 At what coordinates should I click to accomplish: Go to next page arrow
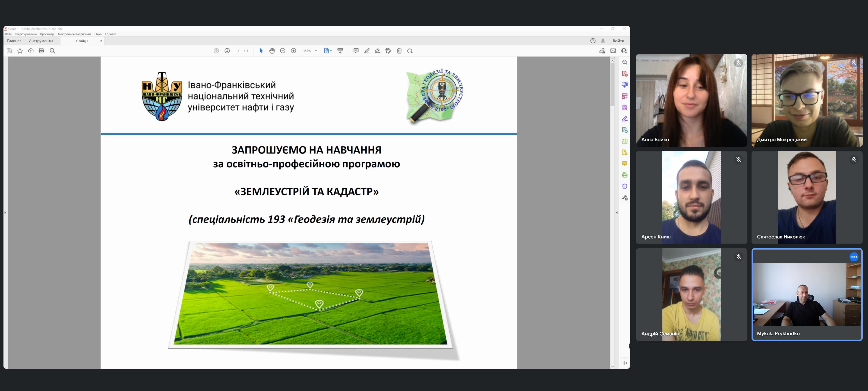pos(227,51)
